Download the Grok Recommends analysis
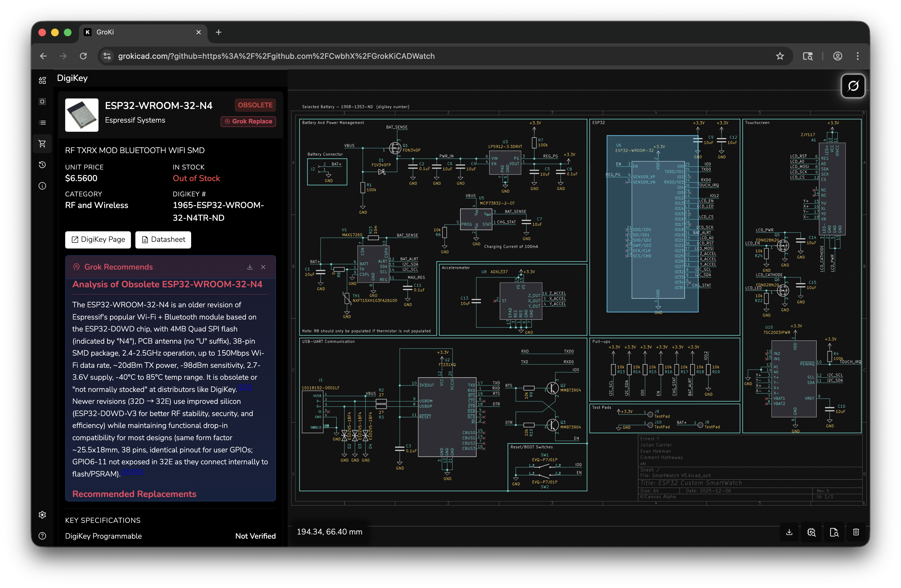901x588 pixels. (x=250, y=267)
